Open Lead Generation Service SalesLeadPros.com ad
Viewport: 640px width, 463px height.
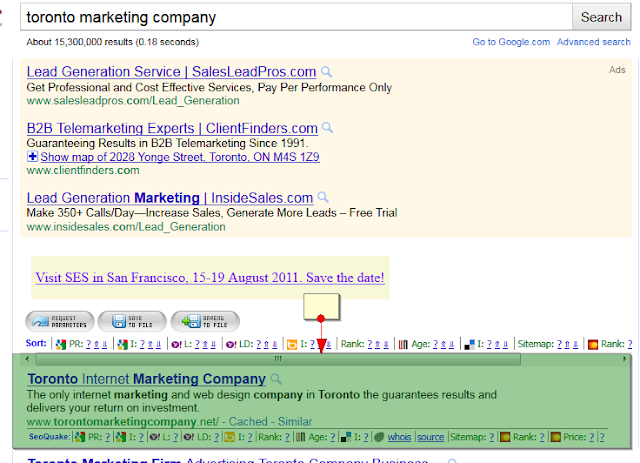[171, 72]
